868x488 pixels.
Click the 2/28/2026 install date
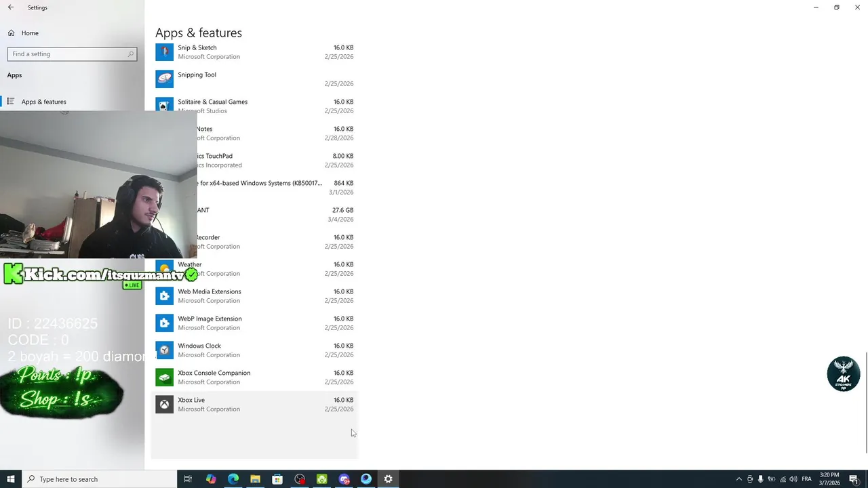(x=339, y=138)
